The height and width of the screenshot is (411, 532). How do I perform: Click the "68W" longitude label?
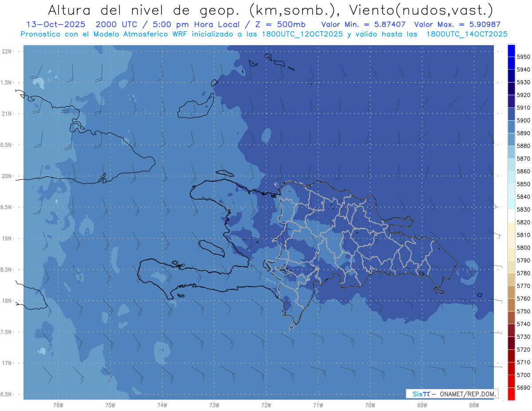(x=473, y=405)
